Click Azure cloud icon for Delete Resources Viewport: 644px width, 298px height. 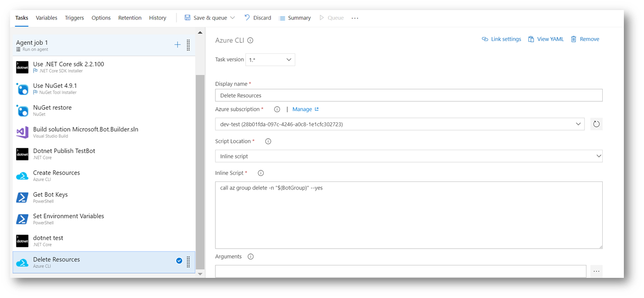[22, 263]
